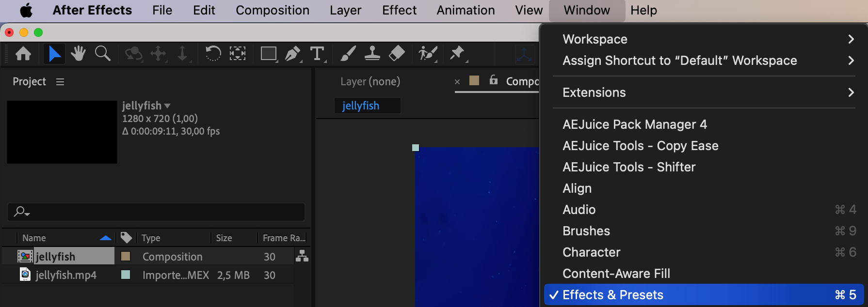Select the Rectangle shape tool

click(x=269, y=54)
